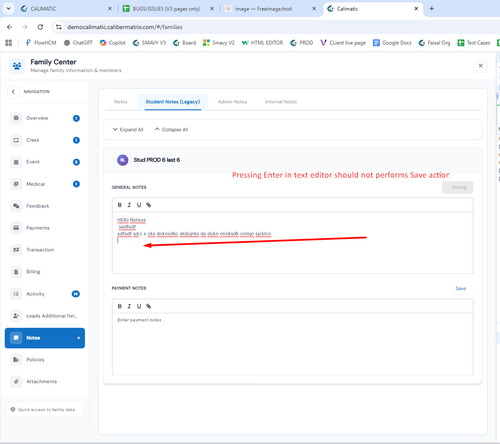This screenshot has height=444, width=500.
Task: Open Leads Additional fields icon
Action: (x=16, y=316)
